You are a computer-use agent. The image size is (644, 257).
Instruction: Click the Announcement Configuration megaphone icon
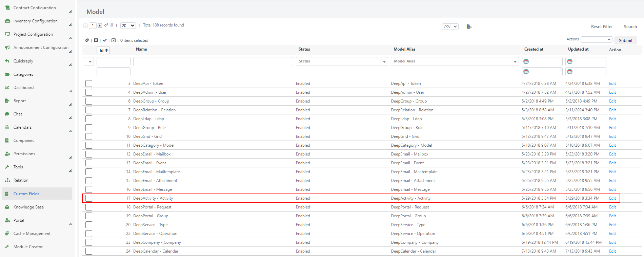(x=7, y=48)
